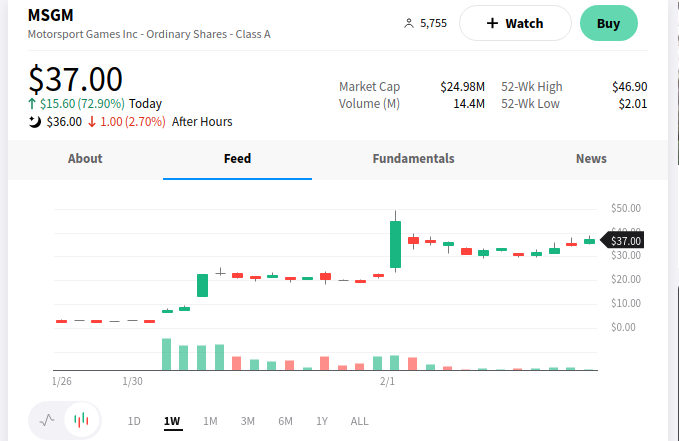Click the watchers person icon
Viewport: 679px width, 441px height.
click(x=408, y=23)
